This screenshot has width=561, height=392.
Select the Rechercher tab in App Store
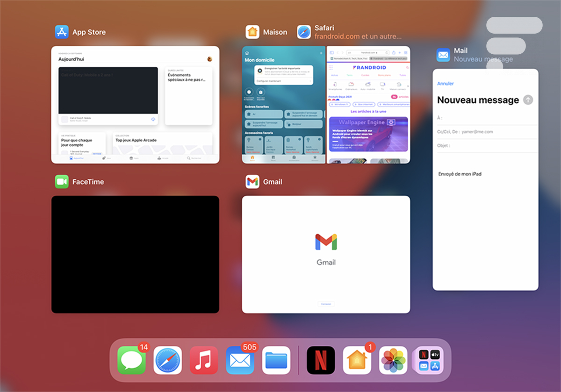194,158
